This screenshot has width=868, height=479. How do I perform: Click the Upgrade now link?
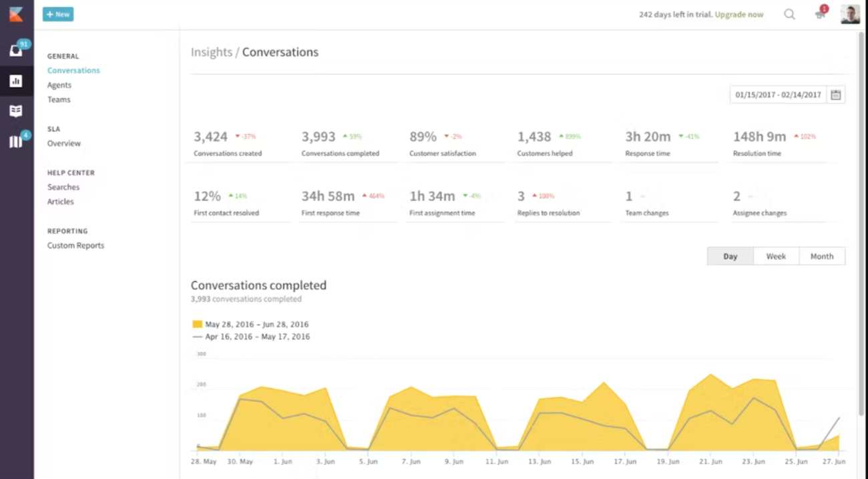(739, 14)
